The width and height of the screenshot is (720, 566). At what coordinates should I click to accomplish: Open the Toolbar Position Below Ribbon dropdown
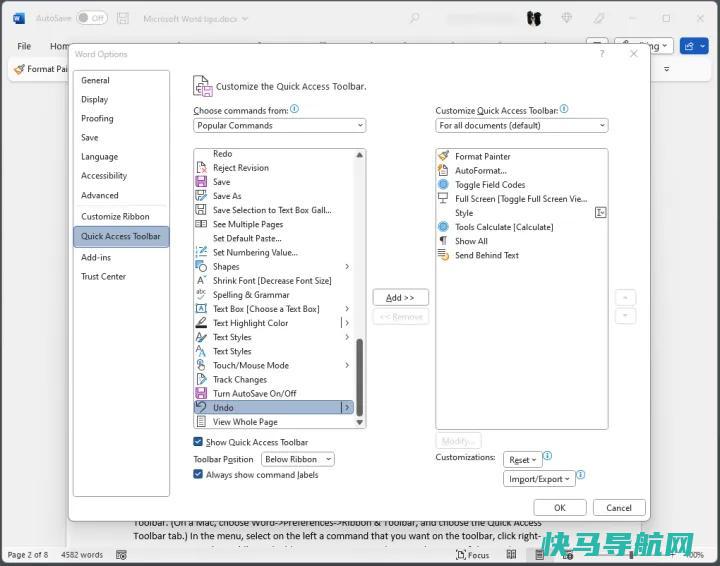click(x=298, y=459)
